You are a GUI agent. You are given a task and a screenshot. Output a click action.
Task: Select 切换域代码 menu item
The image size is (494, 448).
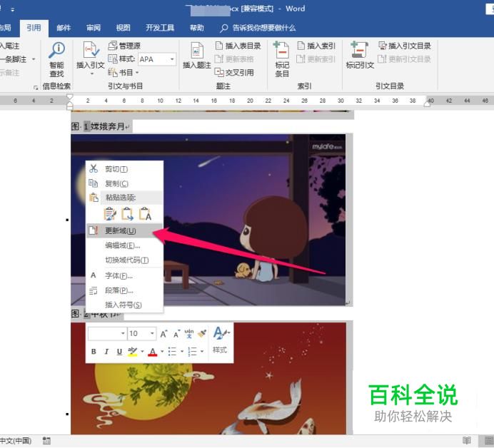124,260
